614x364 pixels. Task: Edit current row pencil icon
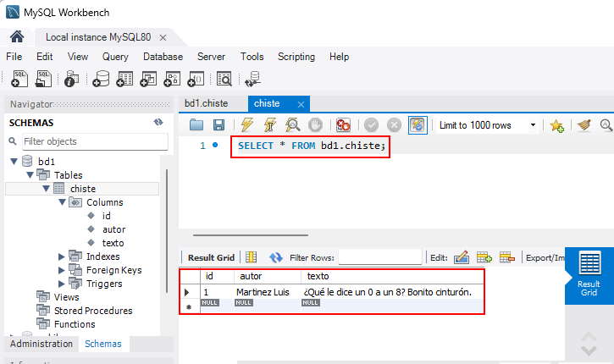pos(462,257)
